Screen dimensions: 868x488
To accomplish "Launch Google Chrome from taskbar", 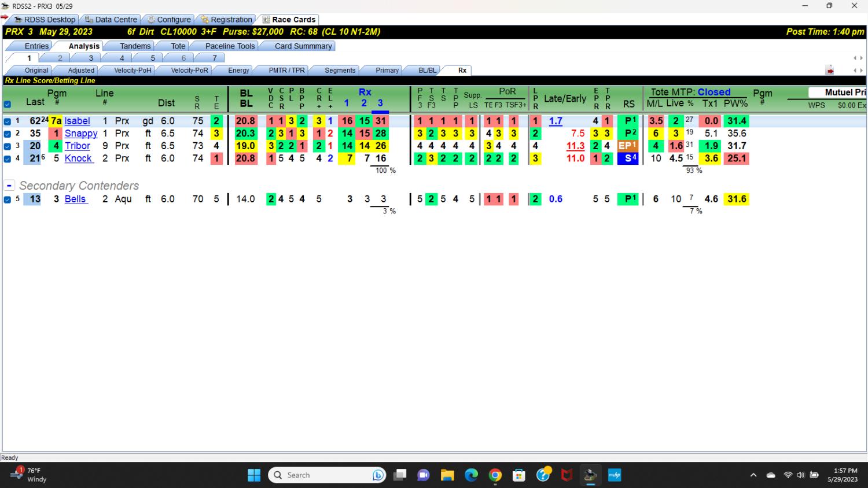I will tap(495, 475).
